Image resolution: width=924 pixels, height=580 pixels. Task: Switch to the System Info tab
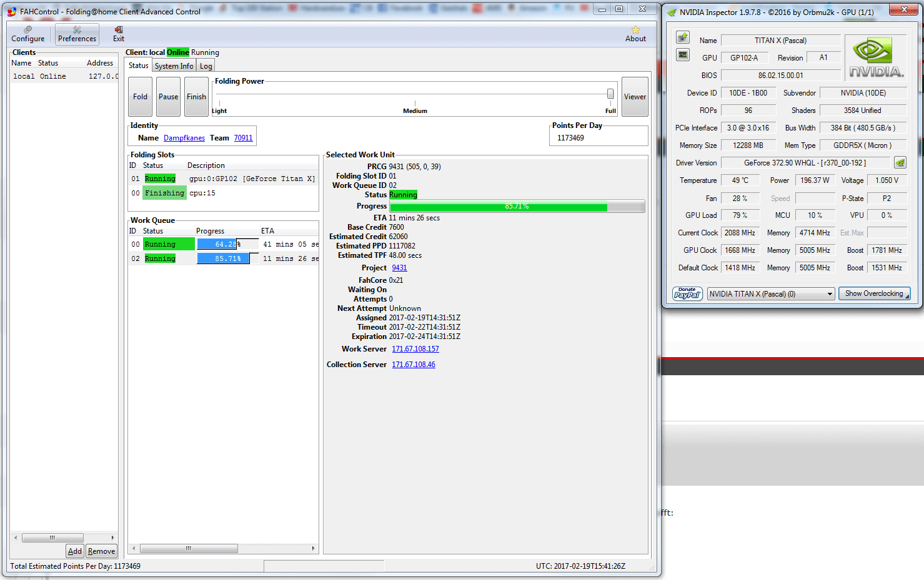174,66
